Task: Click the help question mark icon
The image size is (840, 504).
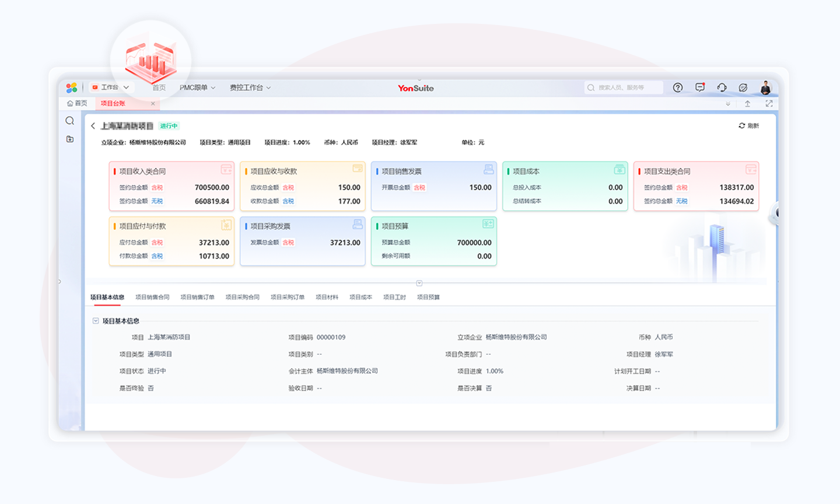Action: click(x=677, y=87)
